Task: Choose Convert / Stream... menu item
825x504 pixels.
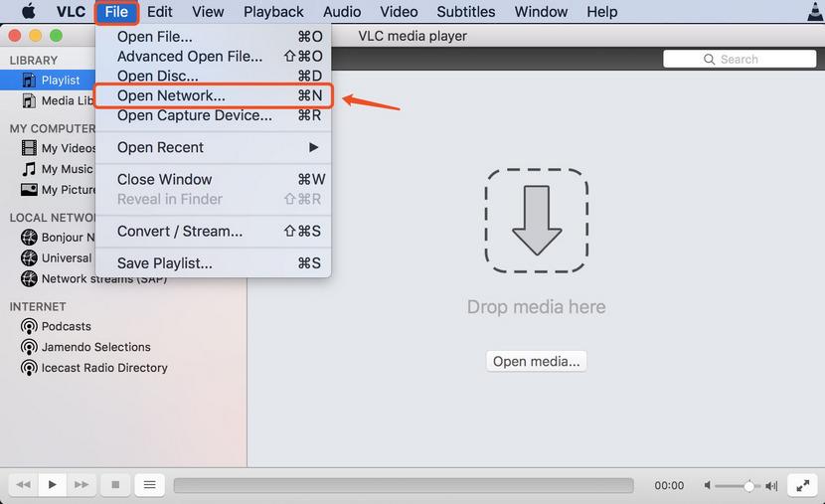Action: point(213,231)
